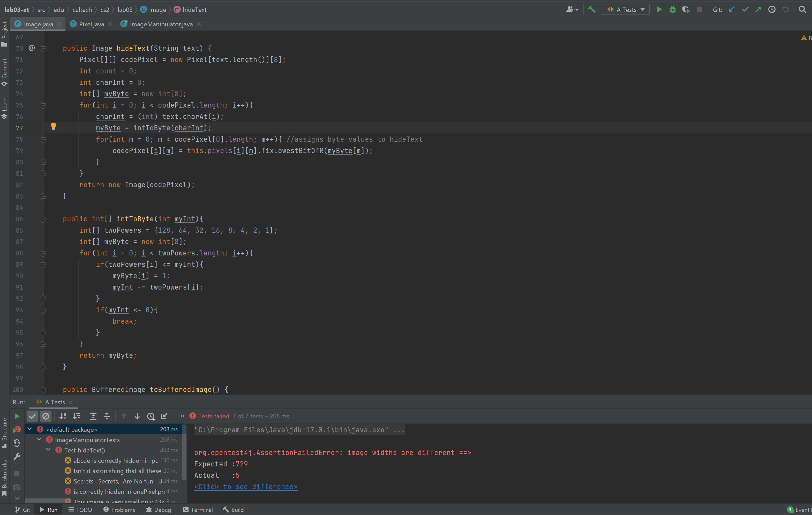The height and width of the screenshot is (515, 812).
Task: Open test history clock icon
Action: tap(151, 416)
